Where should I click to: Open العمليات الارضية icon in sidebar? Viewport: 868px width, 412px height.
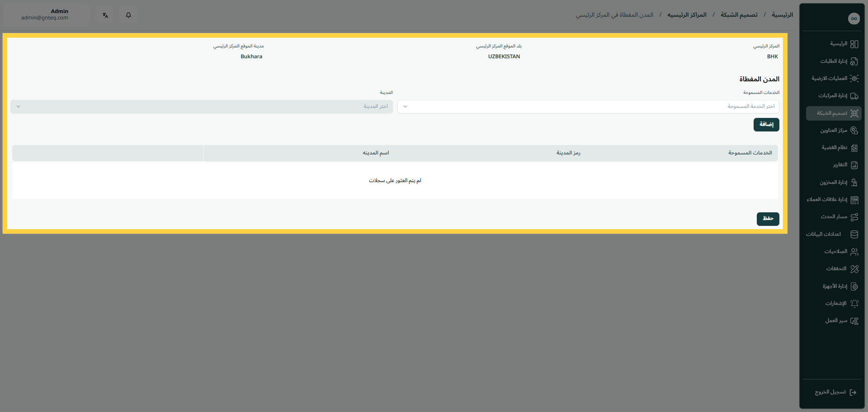coord(854,79)
